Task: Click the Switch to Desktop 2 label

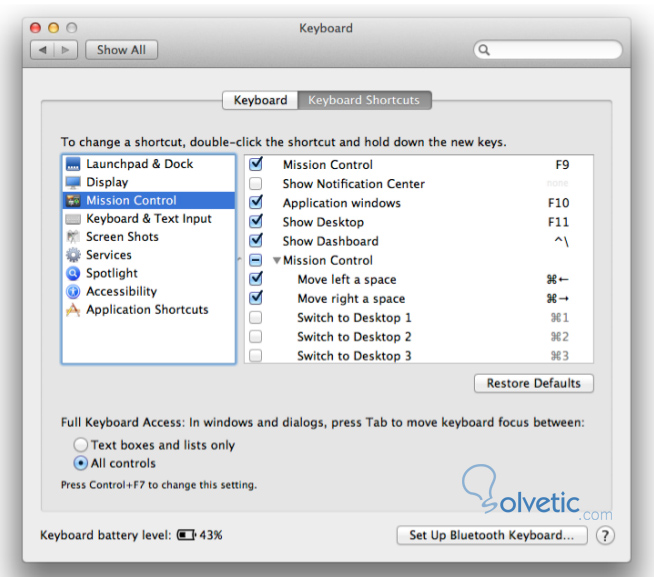Action: click(354, 337)
